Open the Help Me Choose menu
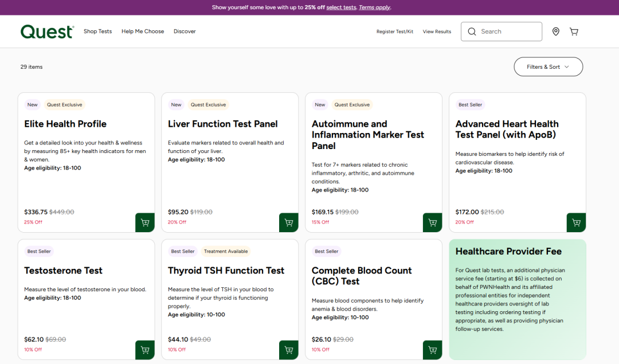 (143, 32)
